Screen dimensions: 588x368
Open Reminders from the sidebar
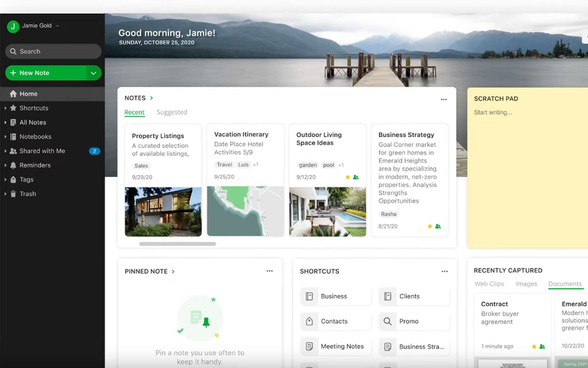tap(35, 165)
